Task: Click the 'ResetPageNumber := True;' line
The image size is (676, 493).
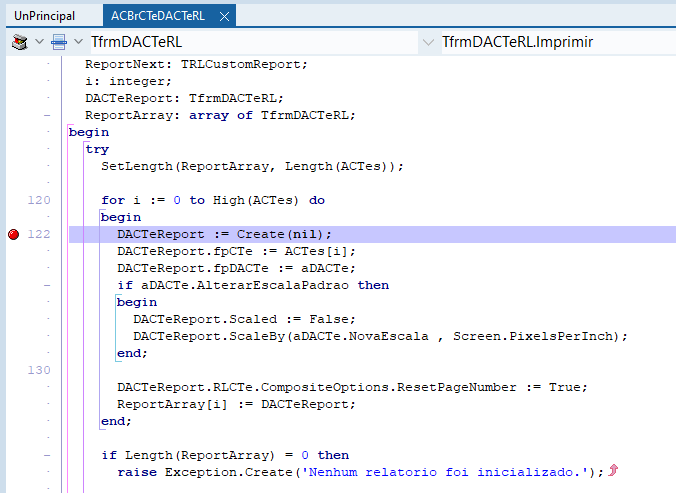Action: [352, 387]
